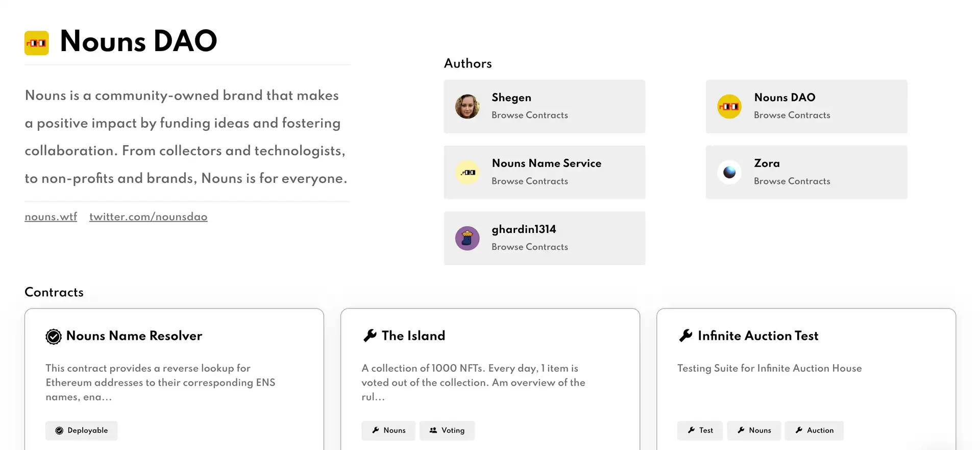This screenshot has height=450, width=980.
Task: Open the nouns.wtf website link
Action: pyautogui.click(x=51, y=217)
